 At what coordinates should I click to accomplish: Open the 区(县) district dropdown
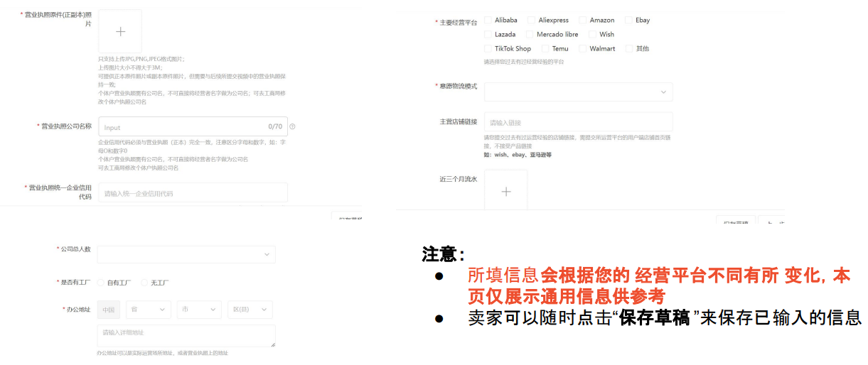250,310
